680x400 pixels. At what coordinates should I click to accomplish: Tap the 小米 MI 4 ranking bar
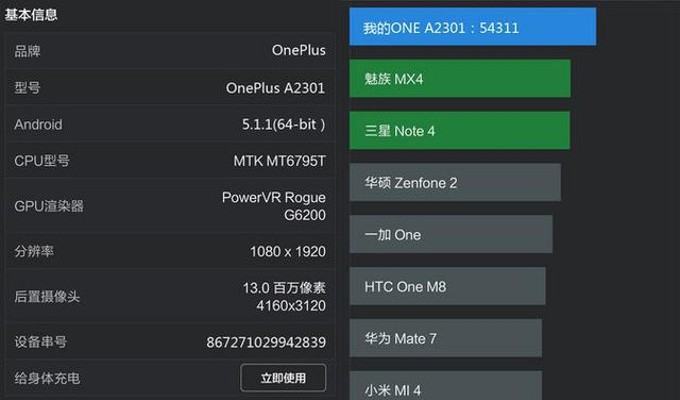point(445,386)
